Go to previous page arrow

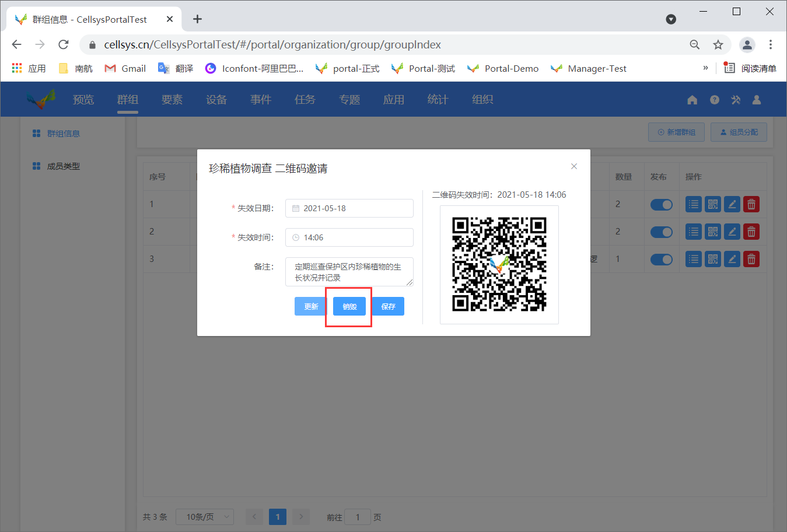pyautogui.click(x=254, y=517)
